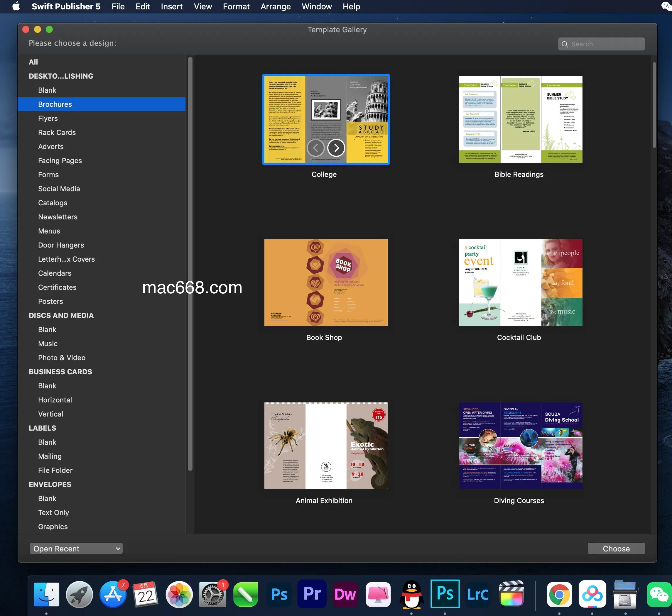Click the template gallery vertical scrollbar
The image size is (672, 616).
[x=654, y=105]
